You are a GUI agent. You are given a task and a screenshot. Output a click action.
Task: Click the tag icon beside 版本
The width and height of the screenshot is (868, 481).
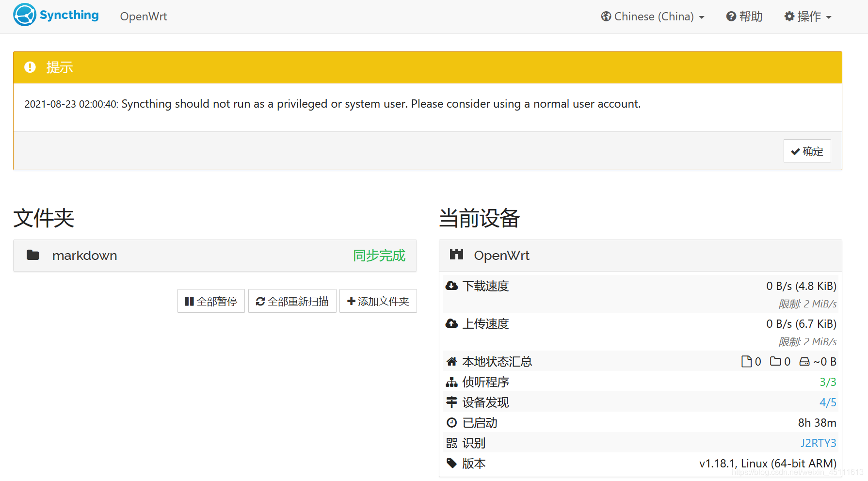(x=451, y=463)
